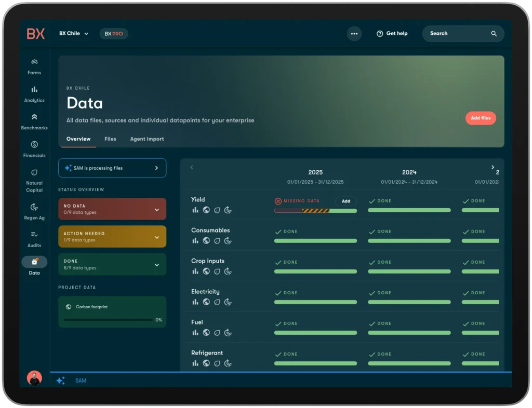Screen dimensions: 532x408
Task: Select the Regen Ag sidebar icon
Action: point(34,207)
